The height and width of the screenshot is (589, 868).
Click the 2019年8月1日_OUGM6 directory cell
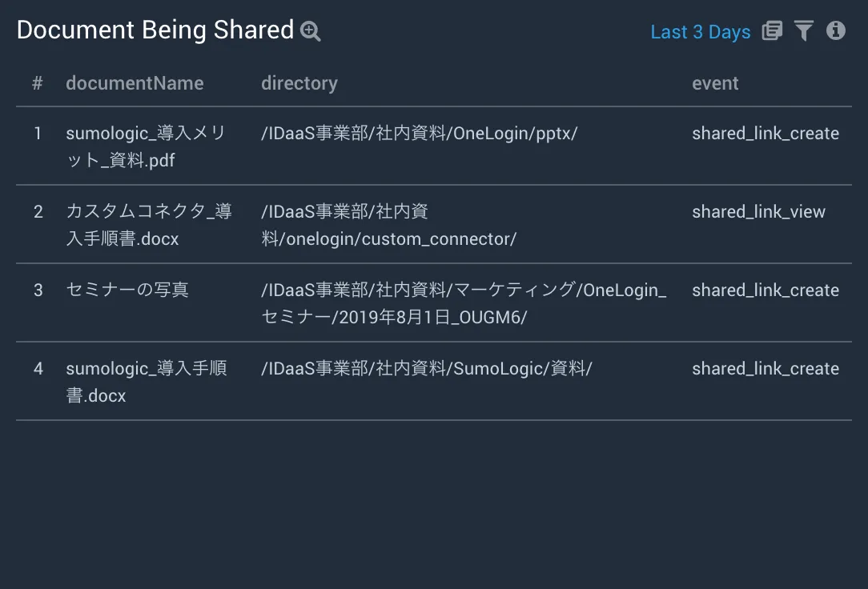coord(464,303)
